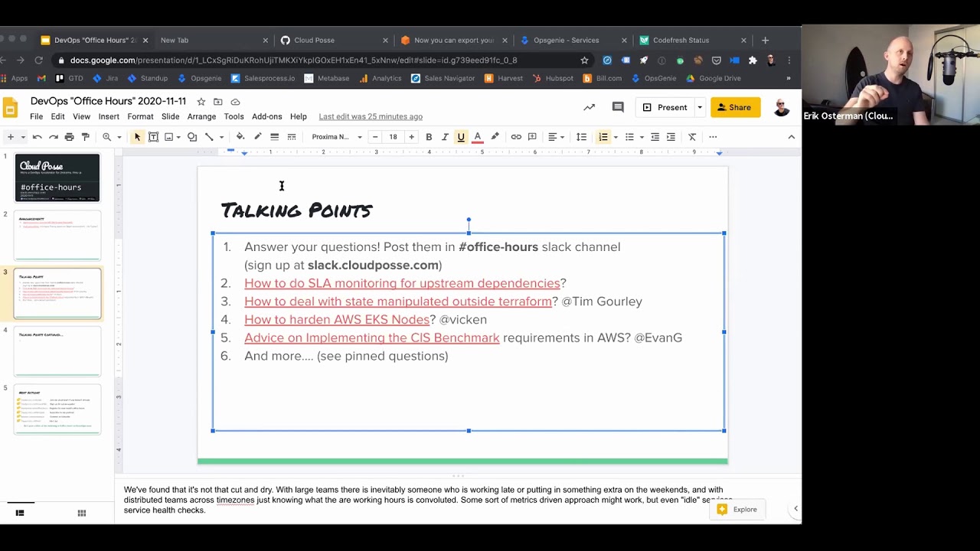
Task: Expand the numbered list style arrow
Action: [x=616, y=137]
